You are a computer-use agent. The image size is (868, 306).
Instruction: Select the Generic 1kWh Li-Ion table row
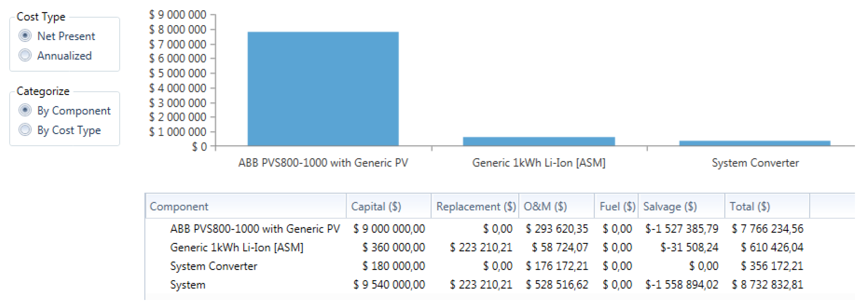(x=237, y=247)
